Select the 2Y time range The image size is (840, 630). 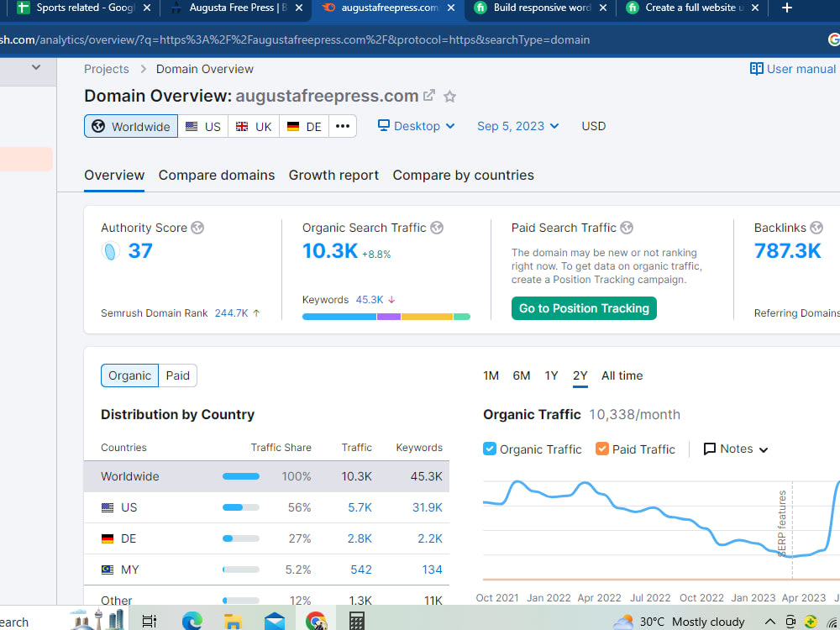[x=580, y=375]
